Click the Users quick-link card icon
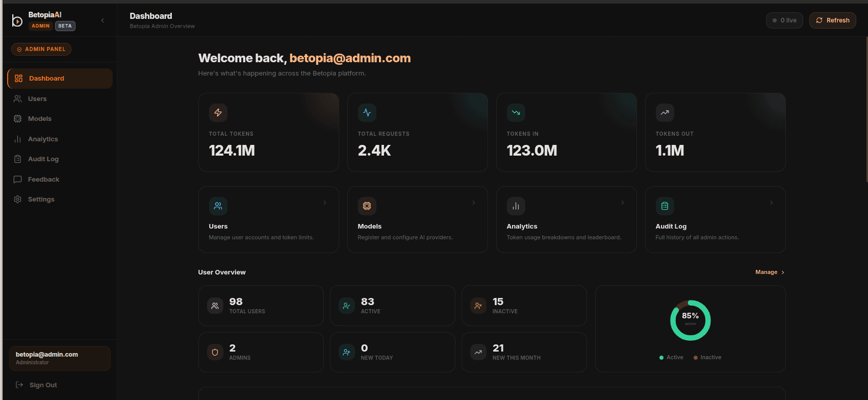Image resolution: width=868 pixels, height=400 pixels. [218, 206]
